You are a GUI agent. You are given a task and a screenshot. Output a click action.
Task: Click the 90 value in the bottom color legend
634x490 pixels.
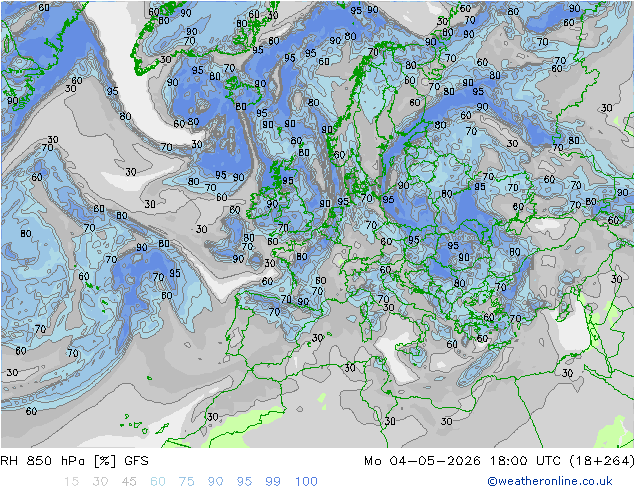[x=216, y=481]
